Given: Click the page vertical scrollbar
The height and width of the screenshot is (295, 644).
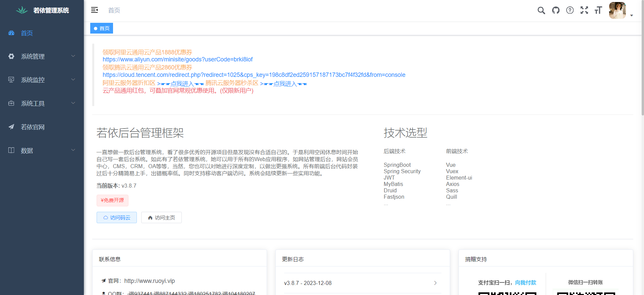Looking at the screenshot, I should tap(642, 58).
